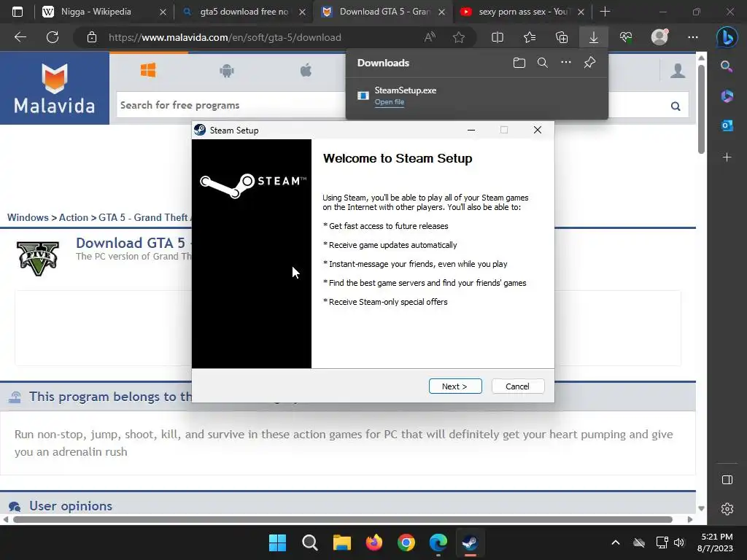Open the Microsoft 365 sidebar icon
The image size is (747, 560).
(x=727, y=96)
